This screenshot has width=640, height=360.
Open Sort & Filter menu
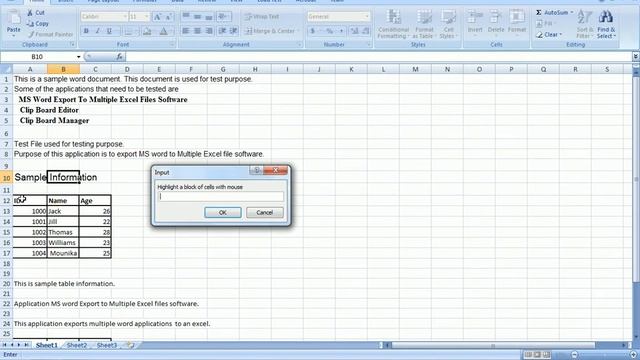(x=584, y=24)
